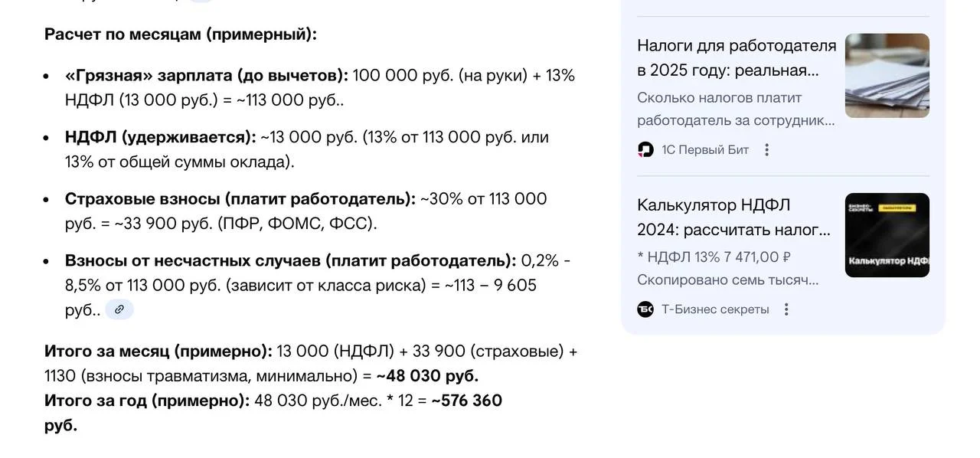Click bold text "«Грязная» зарплата (до вычетов)"
980x458 pixels.
tap(206, 76)
